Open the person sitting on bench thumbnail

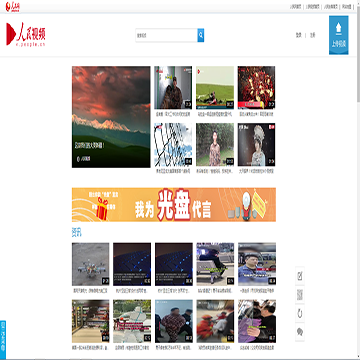(215, 264)
